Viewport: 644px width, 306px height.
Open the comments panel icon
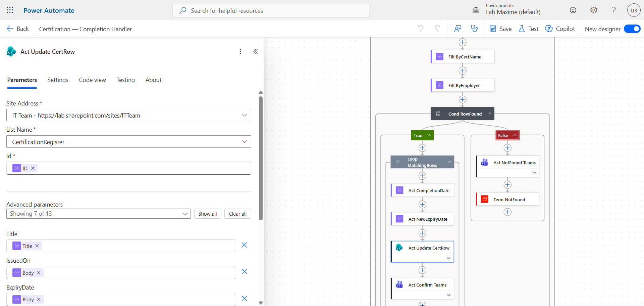click(x=458, y=29)
